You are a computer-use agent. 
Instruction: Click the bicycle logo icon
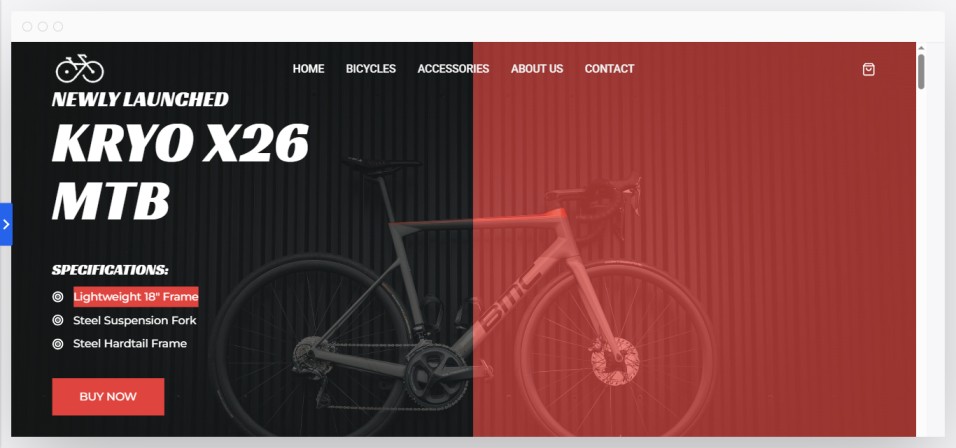[80, 68]
